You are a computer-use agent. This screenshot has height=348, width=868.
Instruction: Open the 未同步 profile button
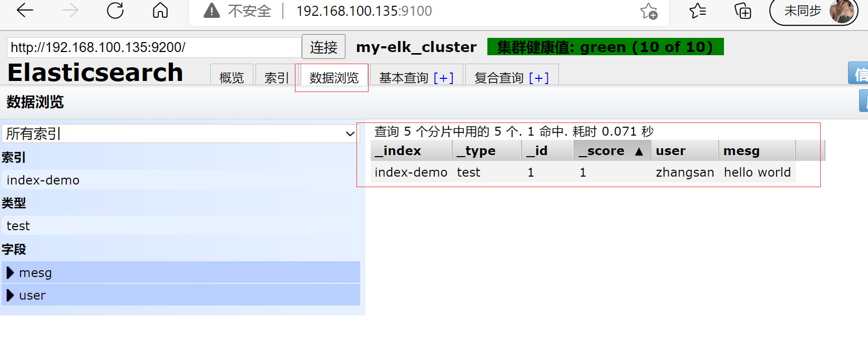point(814,11)
